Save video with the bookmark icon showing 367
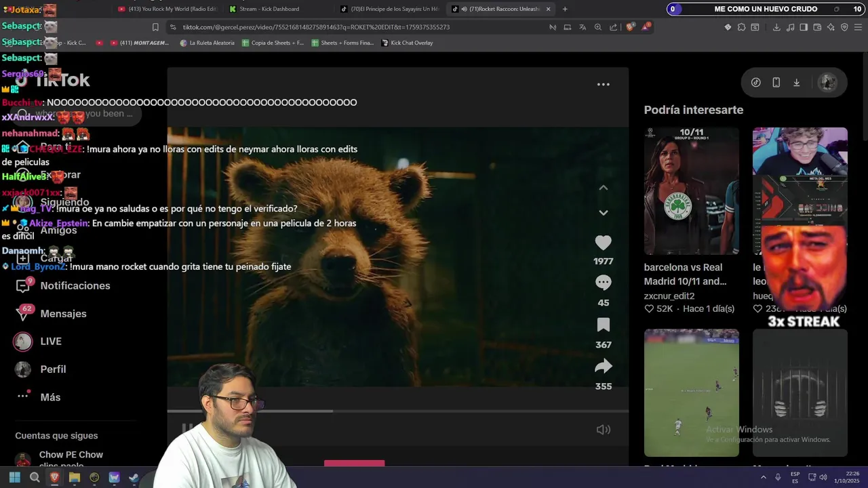868x488 pixels. (x=603, y=325)
